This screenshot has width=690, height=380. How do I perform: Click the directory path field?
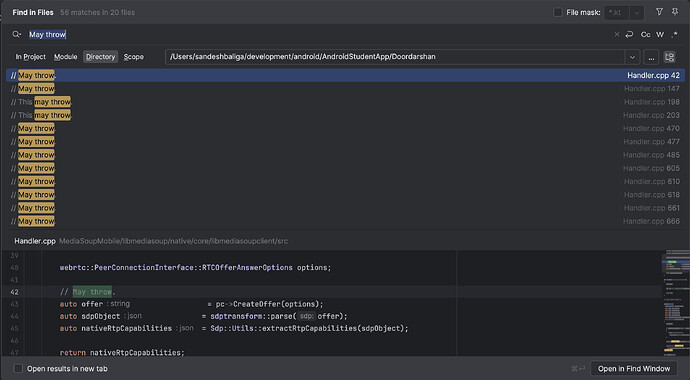[x=395, y=57]
